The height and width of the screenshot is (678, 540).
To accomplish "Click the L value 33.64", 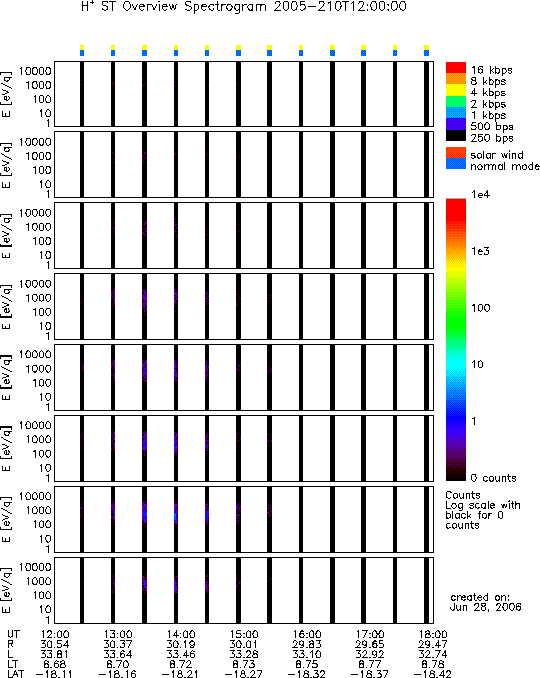I will tap(118, 654).
